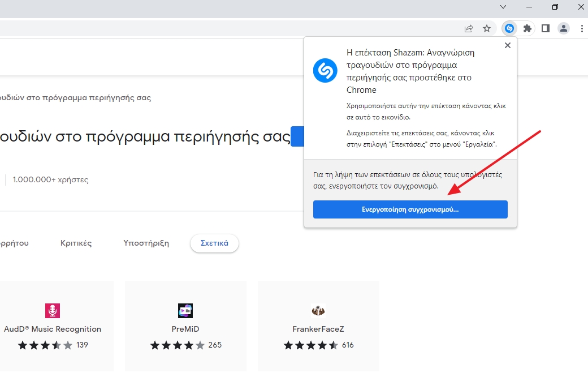The height and width of the screenshot is (377, 588).
Task: Open the Extensions puzzle-piece menu
Action: point(528,28)
